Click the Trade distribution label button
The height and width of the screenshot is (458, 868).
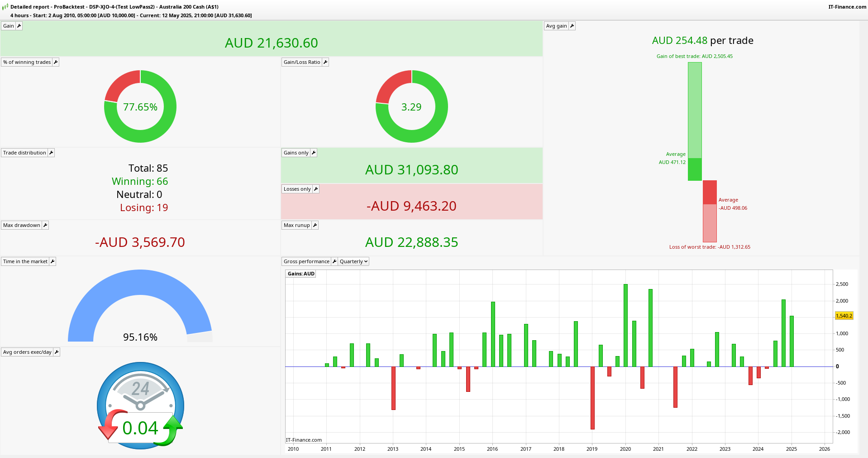(24, 153)
